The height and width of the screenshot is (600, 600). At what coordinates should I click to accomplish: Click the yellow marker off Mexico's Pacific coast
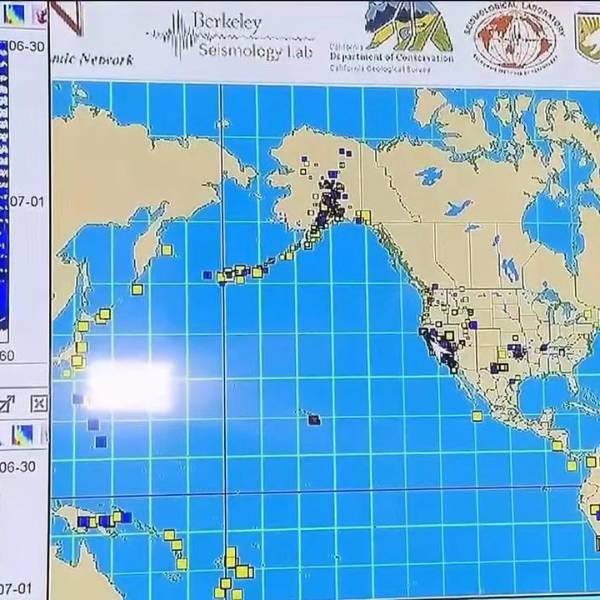(x=477, y=415)
